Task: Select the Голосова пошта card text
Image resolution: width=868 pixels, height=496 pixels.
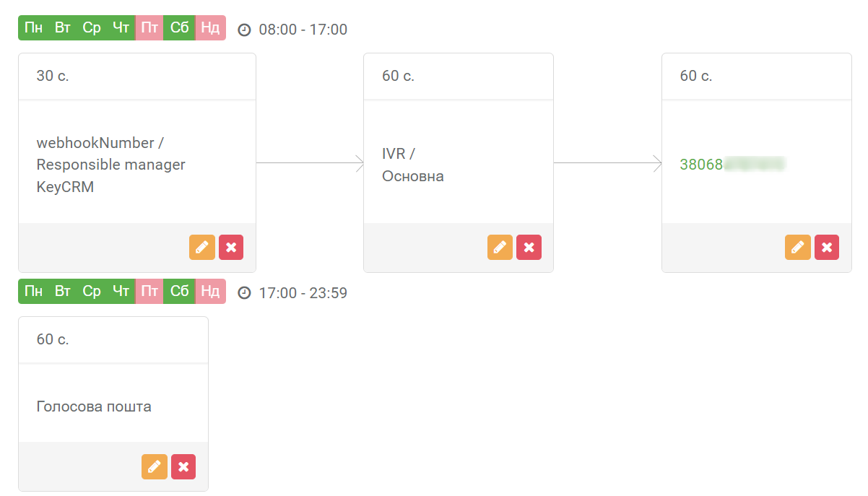Action: tap(94, 406)
